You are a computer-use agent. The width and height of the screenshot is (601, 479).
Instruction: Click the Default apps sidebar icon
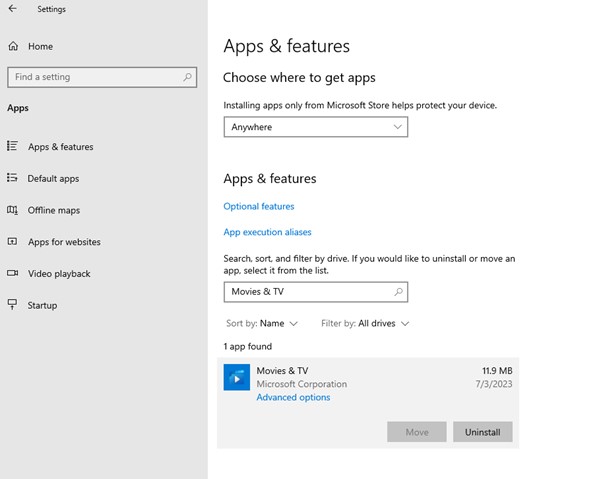(13, 178)
